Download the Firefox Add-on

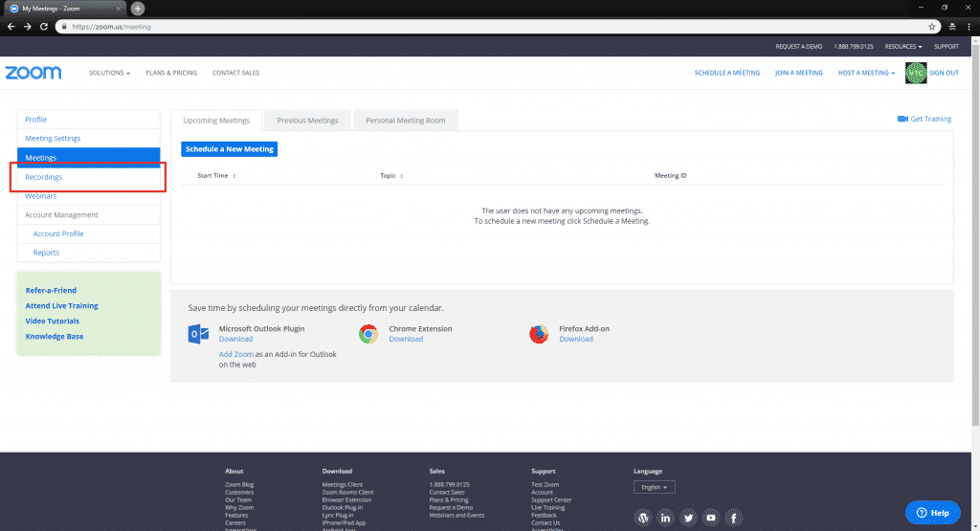click(x=575, y=340)
